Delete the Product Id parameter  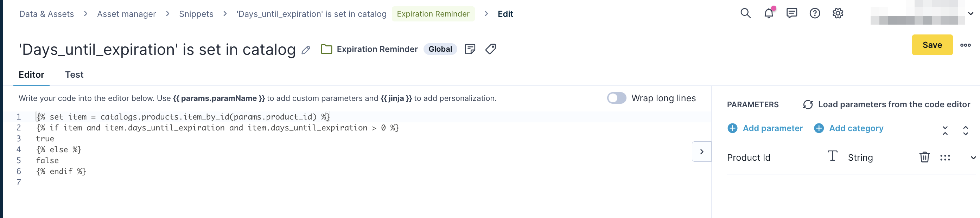coord(924,157)
